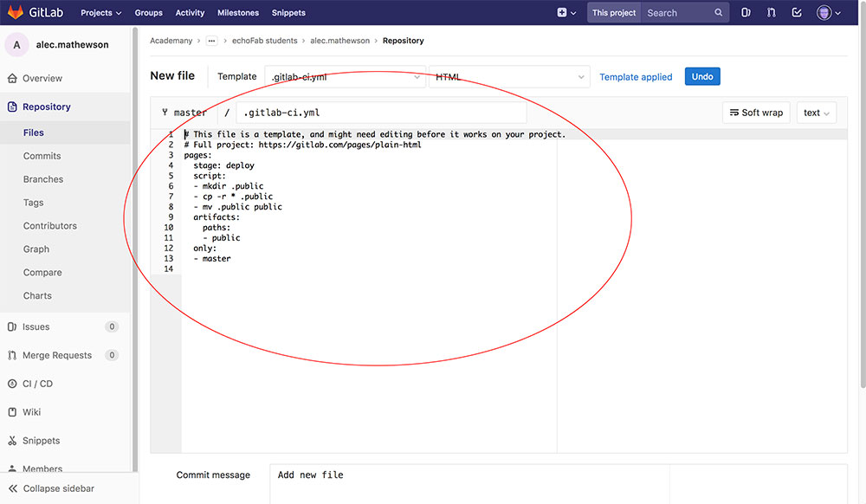866x504 pixels.
Task: Open alec.mathewson breadcrumb link
Action: click(339, 41)
